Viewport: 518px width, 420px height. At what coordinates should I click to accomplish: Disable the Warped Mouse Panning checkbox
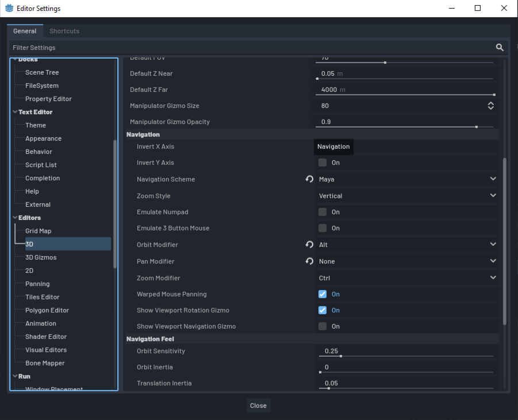tap(323, 294)
